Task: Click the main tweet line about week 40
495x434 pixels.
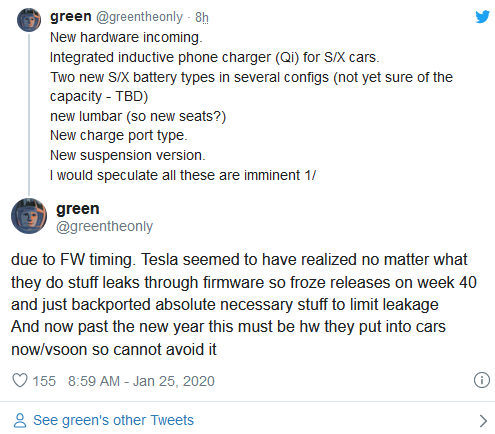Action: coord(244,282)
